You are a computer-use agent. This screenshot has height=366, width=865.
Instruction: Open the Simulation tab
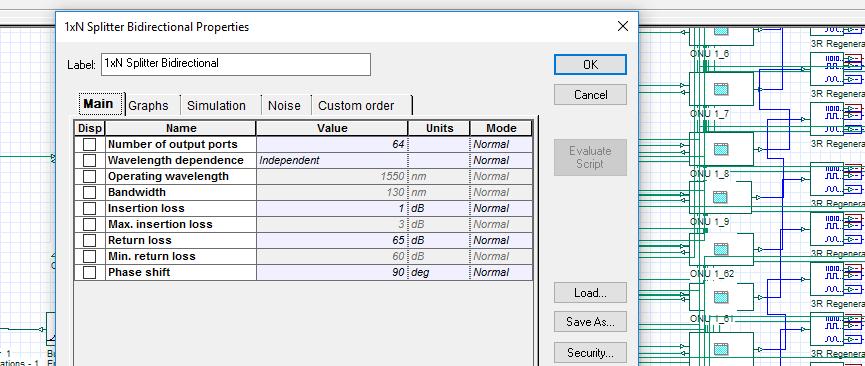point(216,105)
